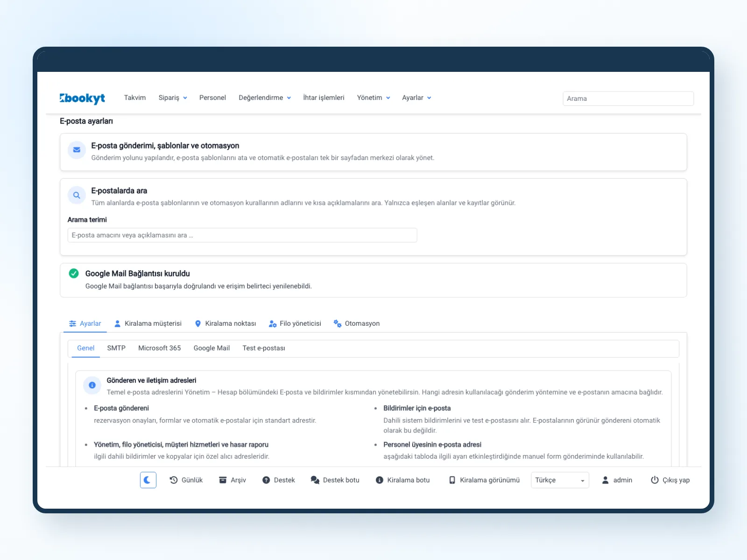Click the archive box icon beside Arşiv

(x=223, y=480)
